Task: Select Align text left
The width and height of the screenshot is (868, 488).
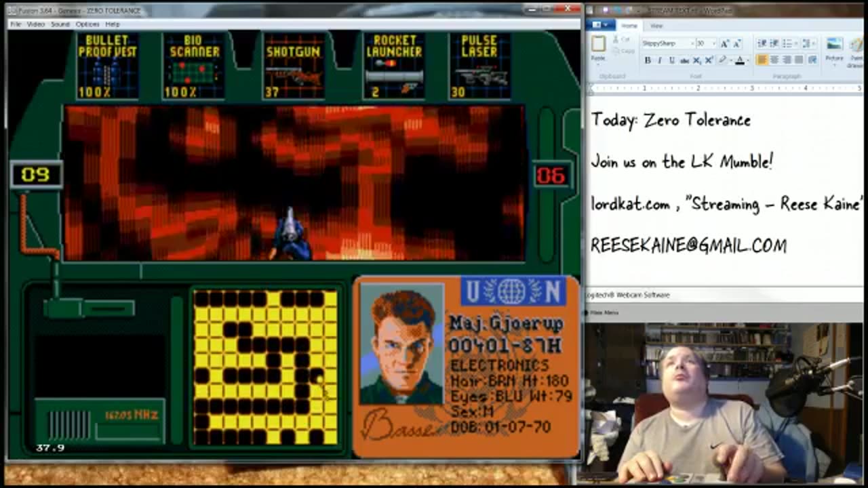Action: (762, 60)
